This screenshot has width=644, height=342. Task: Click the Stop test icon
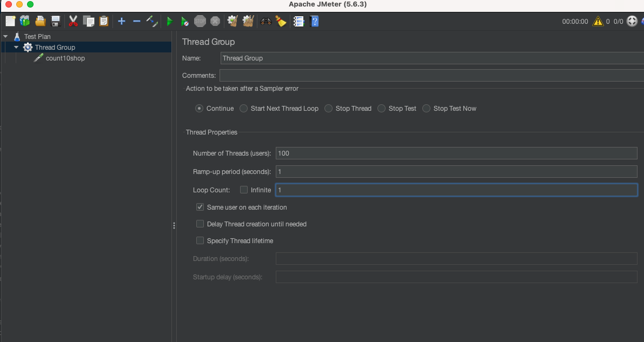coord(200,21)
